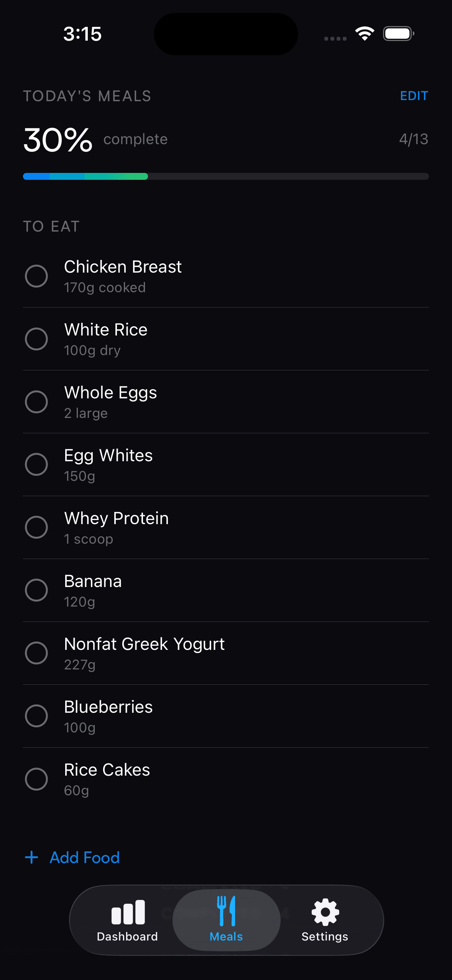The width and height of the screenshot is (452, 980).
Task: Mark Rice Cakes as complete
Action: 36,779
